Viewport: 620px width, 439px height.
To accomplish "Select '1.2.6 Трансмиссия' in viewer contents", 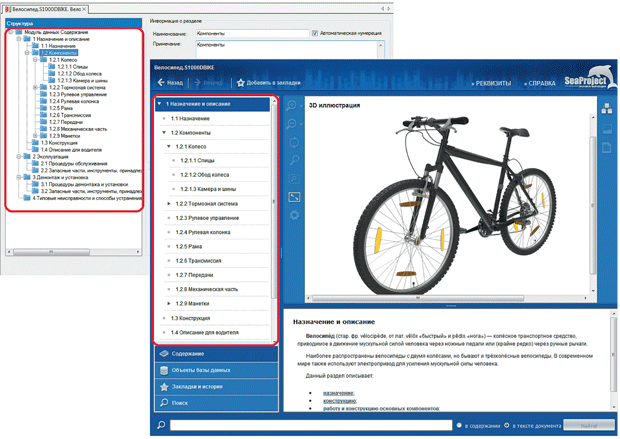I will point(198,261).
